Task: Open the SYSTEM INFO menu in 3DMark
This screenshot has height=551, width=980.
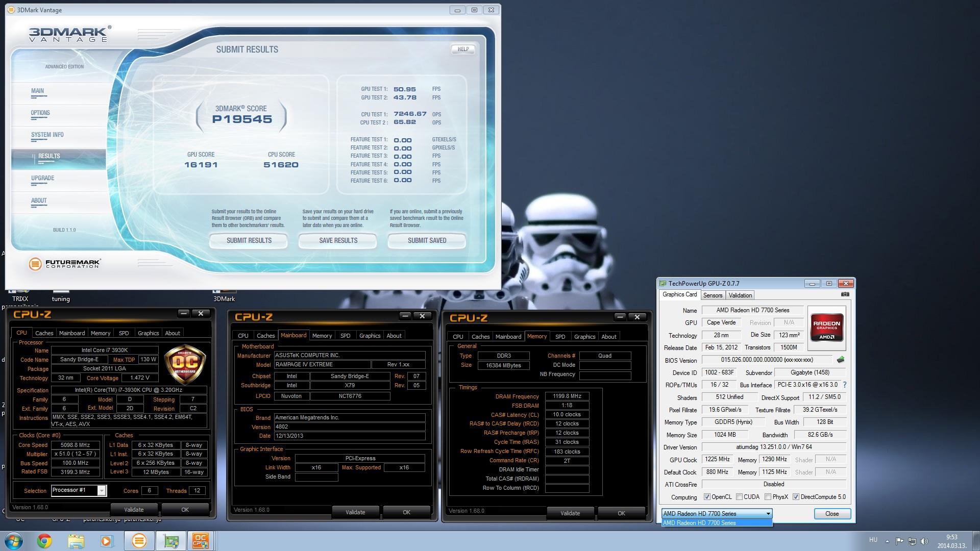Action: point(47,135)
